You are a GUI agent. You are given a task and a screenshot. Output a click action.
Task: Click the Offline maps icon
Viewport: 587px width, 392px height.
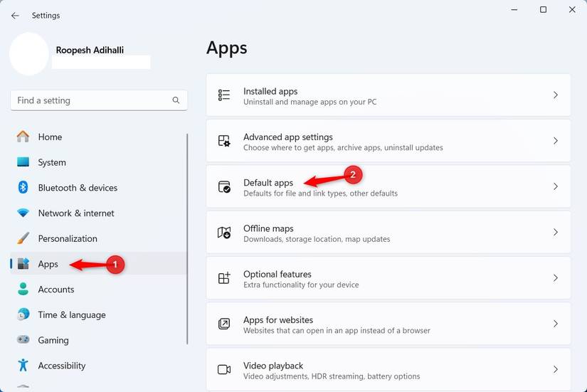pyautogui.click(x=224, y=233)
